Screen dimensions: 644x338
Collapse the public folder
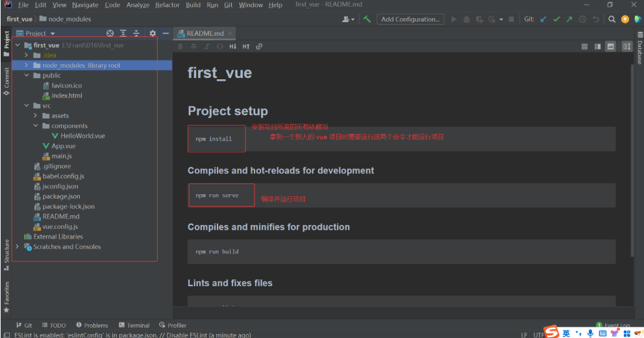(x=27, y=75)
